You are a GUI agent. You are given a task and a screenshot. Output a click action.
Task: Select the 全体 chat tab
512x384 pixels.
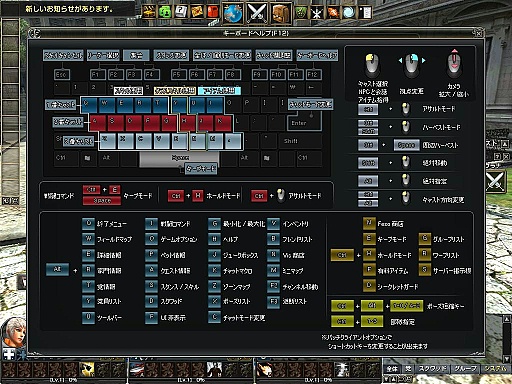[x=392, y=369]
